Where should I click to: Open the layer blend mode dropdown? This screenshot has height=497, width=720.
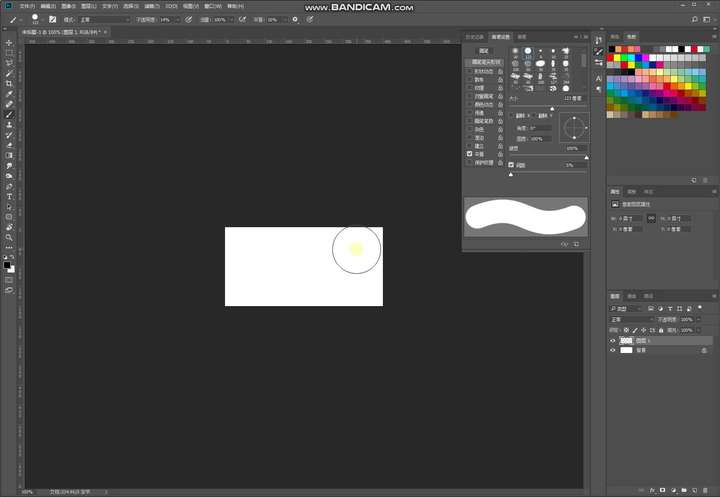click(x=631, y=319)
